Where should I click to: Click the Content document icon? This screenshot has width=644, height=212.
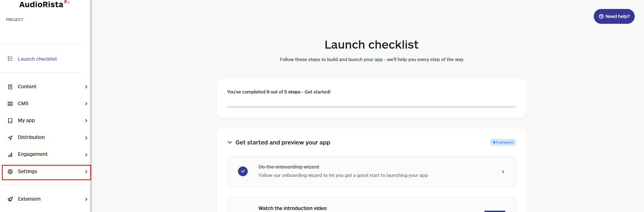pos(10,87)
